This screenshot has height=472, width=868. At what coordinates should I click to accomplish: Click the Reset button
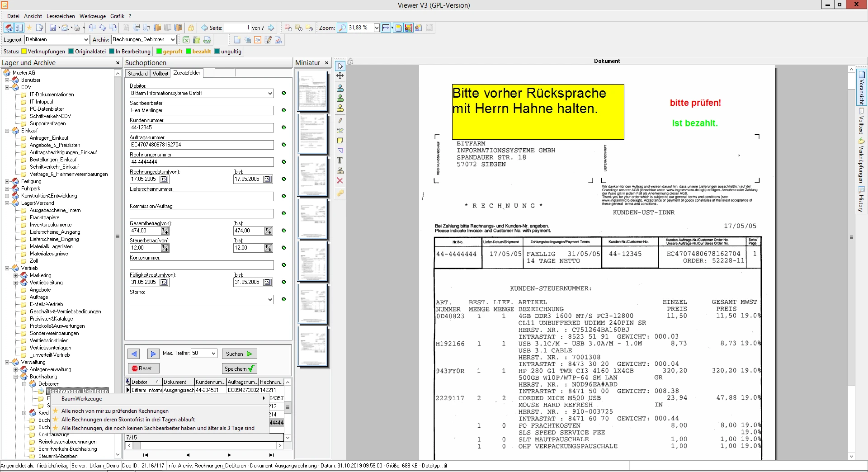click(144, 368)
